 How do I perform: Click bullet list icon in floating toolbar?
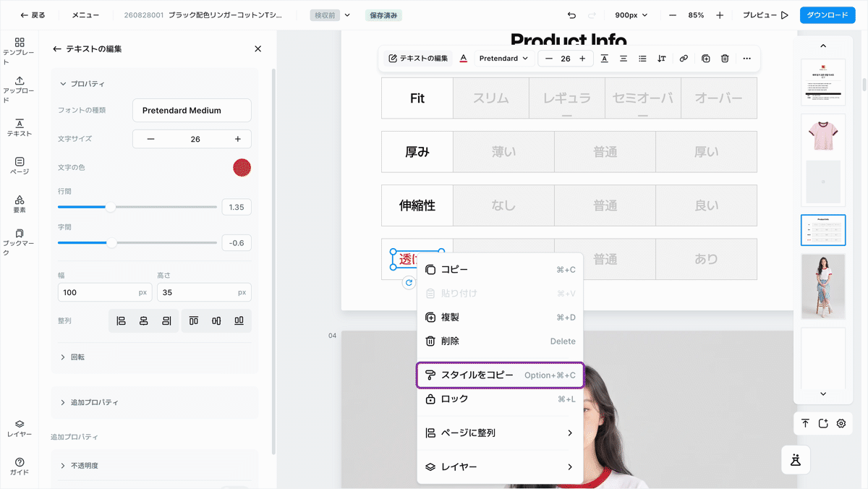point(642,59)
